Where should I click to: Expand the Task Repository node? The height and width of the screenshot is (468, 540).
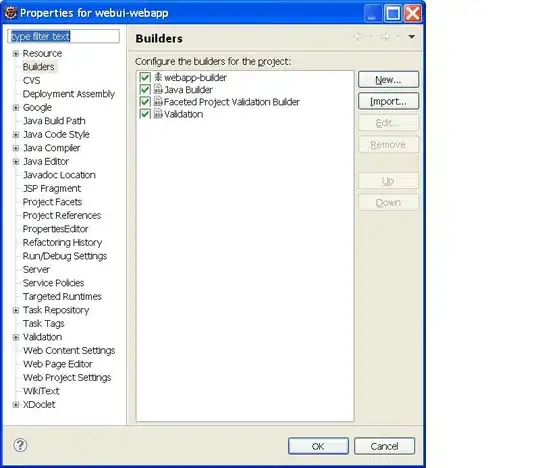click(16, 310)
